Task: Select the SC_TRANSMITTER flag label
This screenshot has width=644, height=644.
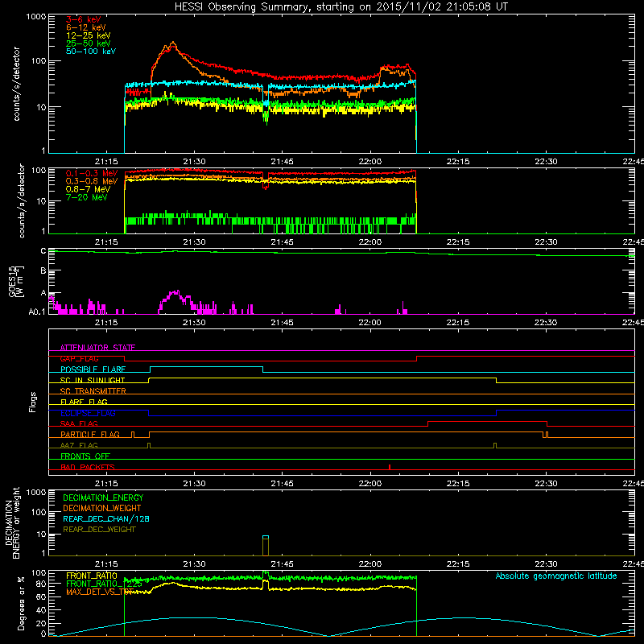Action: pyautogui.click(x=93, y=391)
